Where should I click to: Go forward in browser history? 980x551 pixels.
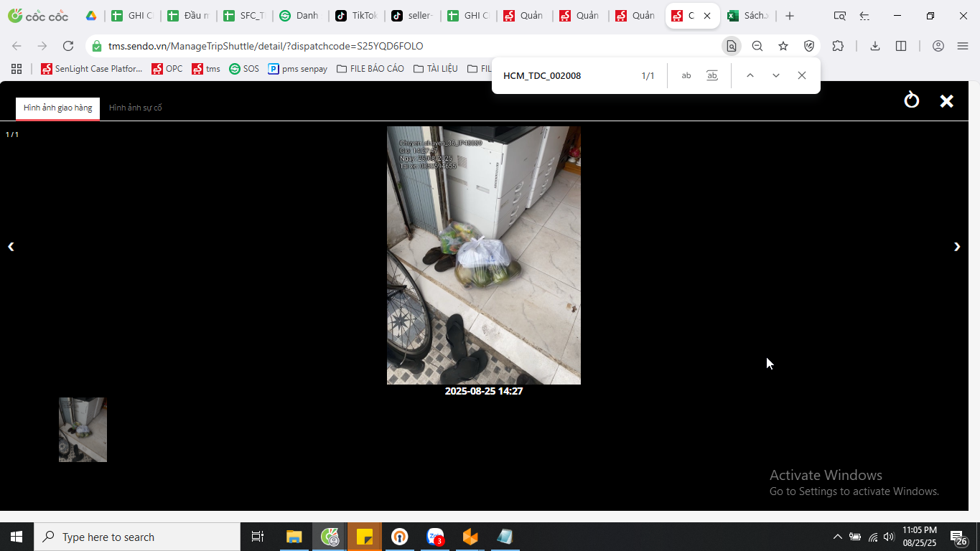[x=42, y=46]
